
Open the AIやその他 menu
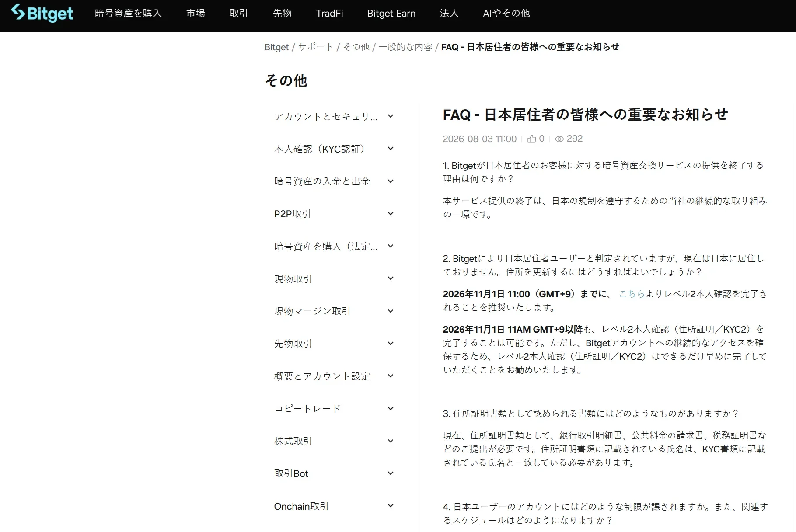pos(506,13)
